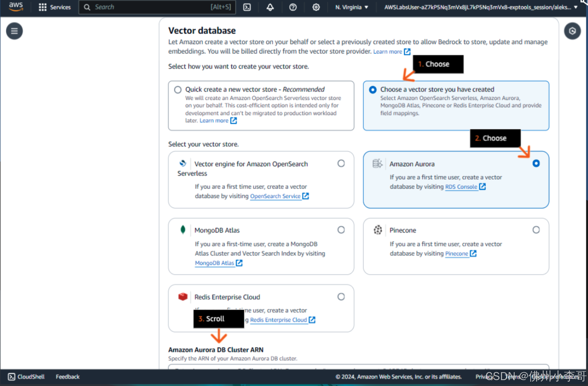Viewport: 588px width, 386px height.
Task: Open the RDS Console link
Action: coord(461,187)
